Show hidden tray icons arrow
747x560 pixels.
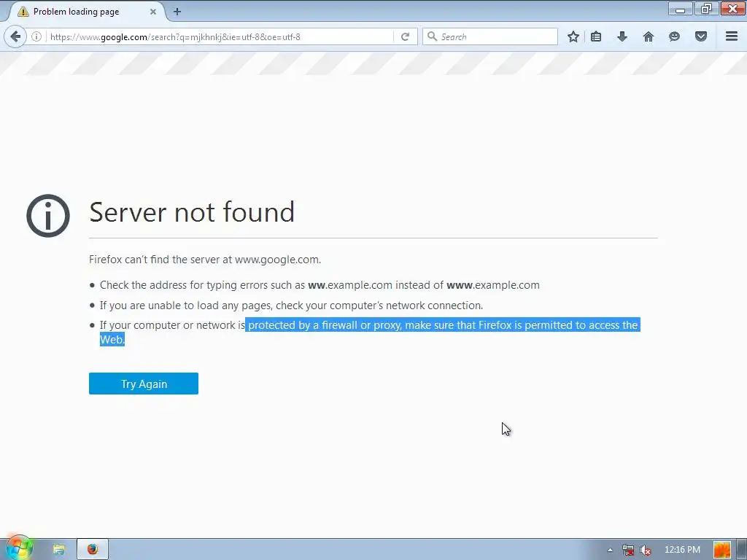610,550
